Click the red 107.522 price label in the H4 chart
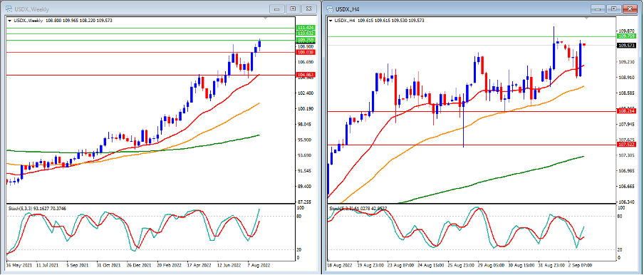Viewport: 644px width, 275px height. pos(626,145)
